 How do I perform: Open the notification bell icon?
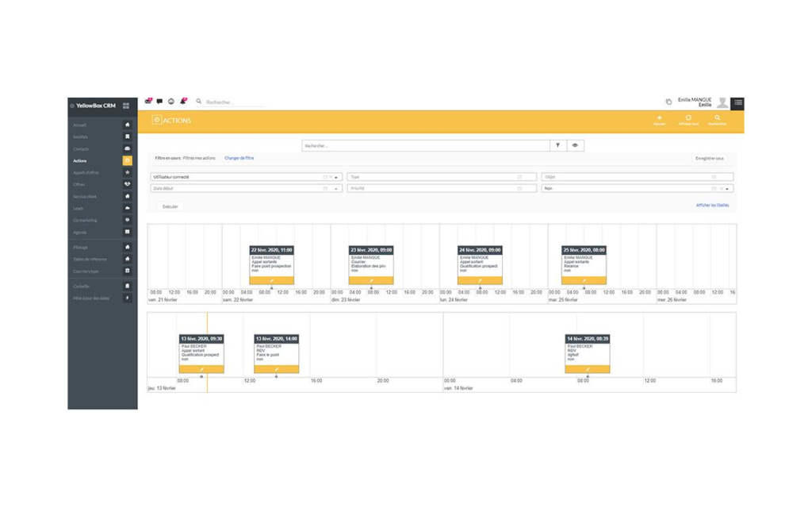point(183,101)
